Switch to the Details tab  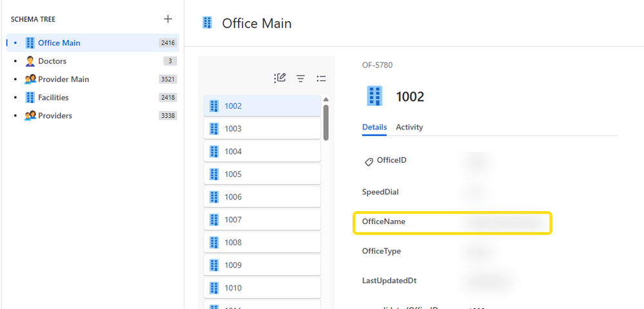coord(375,127)
